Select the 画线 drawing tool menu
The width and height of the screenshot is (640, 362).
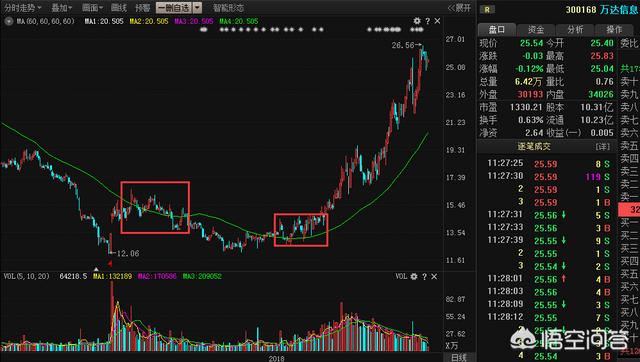click(x=119, y=8)
